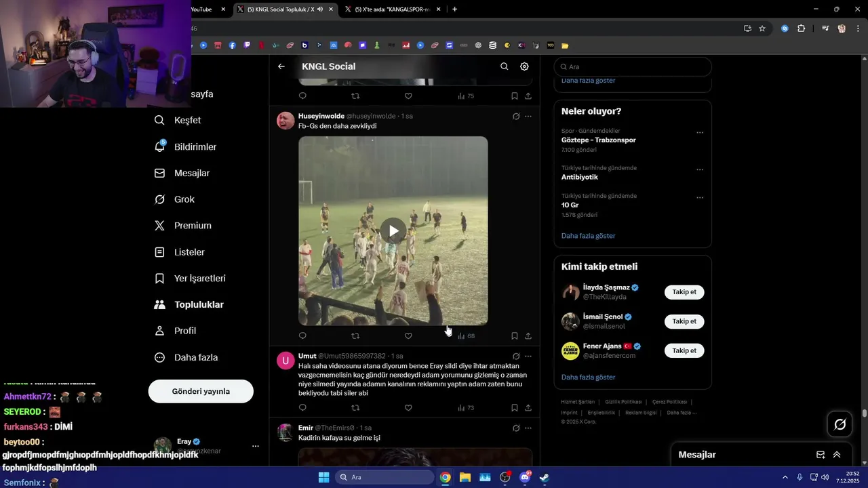Screen dimensions: 868x488
Task: Open Huseyinwolde's profile name
Action: (x=321, y=116)
